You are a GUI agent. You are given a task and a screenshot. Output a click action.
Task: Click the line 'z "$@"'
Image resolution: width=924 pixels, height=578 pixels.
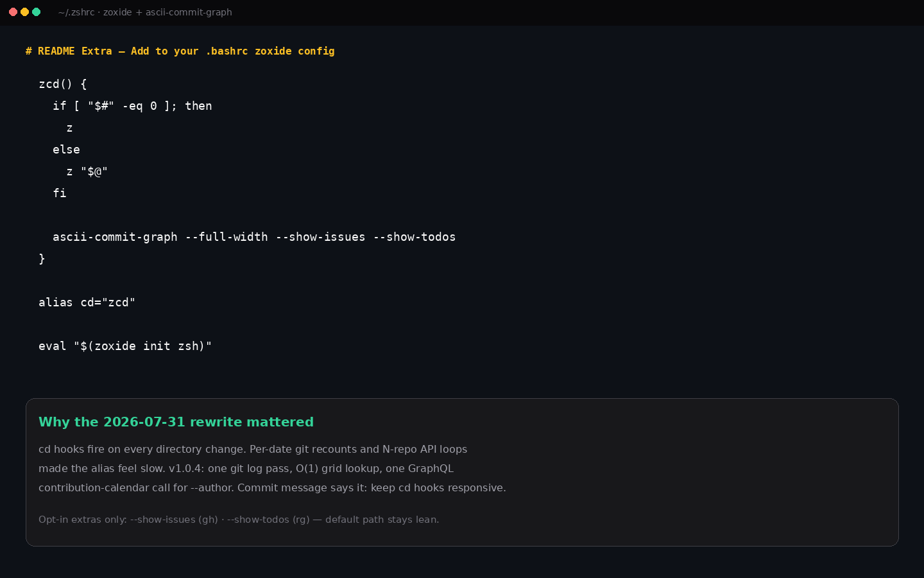(x=87, y=171)
